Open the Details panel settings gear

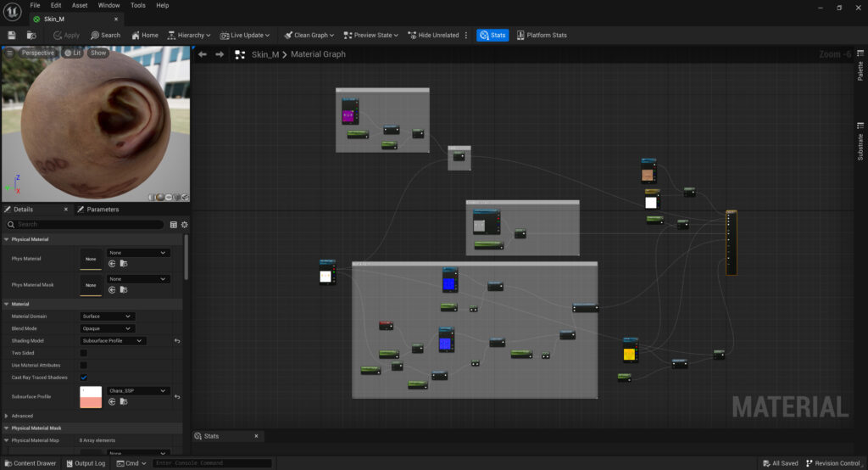[184, 225]
